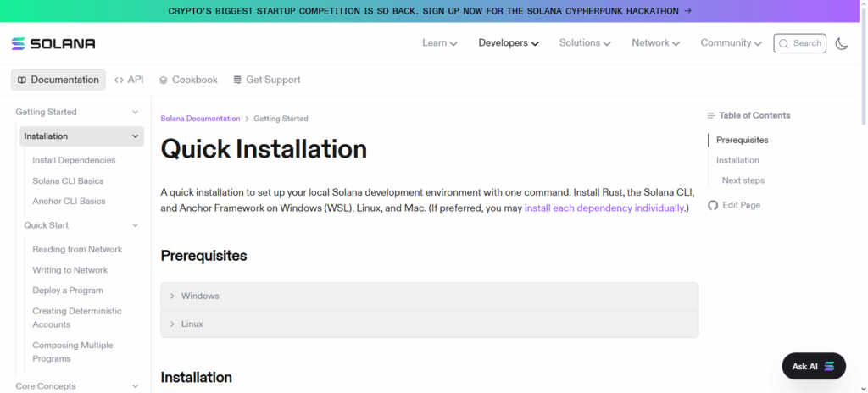Click the Solana Cypherpunk Hackathon banner

(x=429, y=11)
